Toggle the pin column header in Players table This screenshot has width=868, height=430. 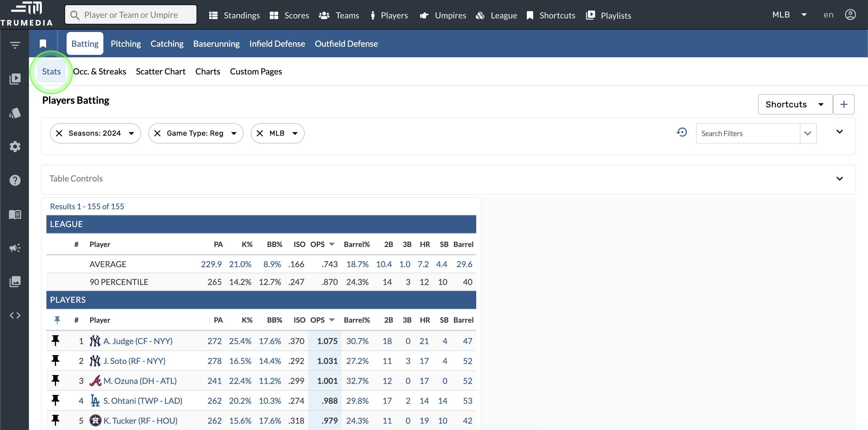point(58,320)
